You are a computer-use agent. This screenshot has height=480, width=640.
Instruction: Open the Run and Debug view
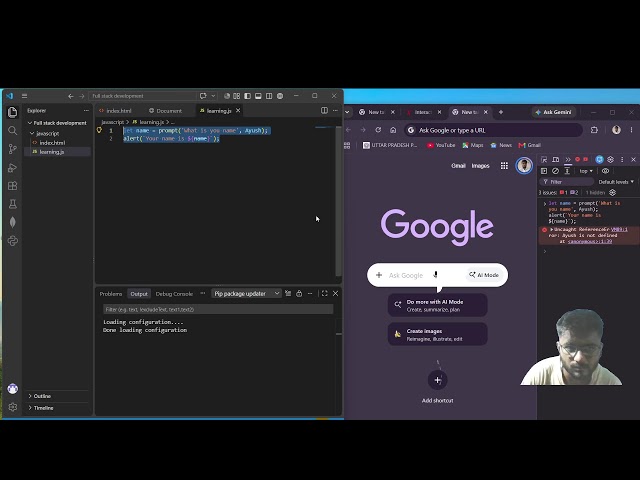coord(13,168)
